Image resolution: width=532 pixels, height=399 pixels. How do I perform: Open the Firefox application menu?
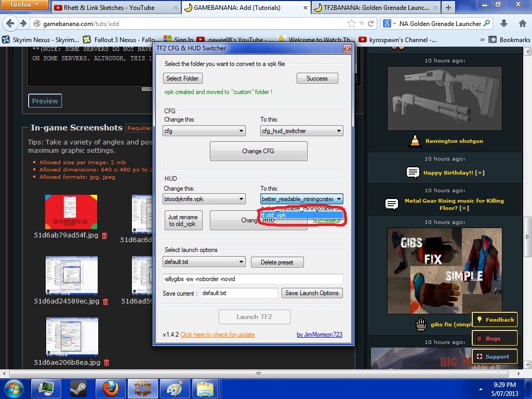point(24,5)
